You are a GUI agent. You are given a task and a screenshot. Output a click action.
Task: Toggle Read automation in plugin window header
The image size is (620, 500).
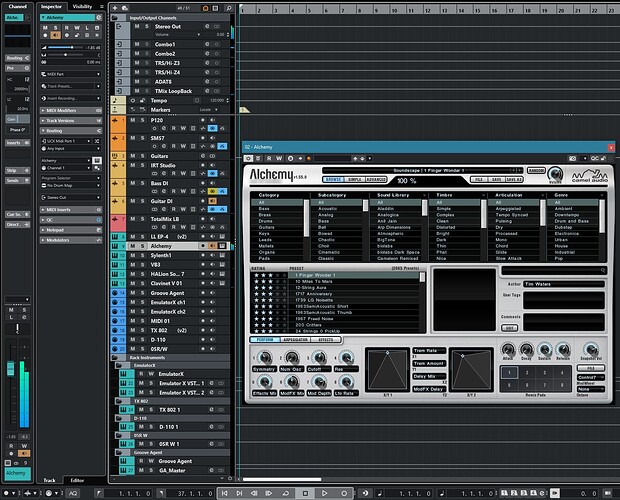click(x=269, y=158)
